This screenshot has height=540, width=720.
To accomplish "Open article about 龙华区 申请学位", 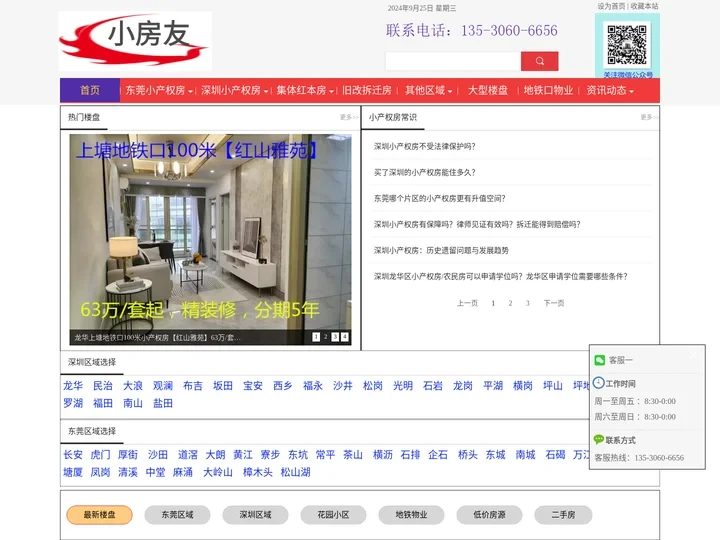I will click(x=501, y=276).
